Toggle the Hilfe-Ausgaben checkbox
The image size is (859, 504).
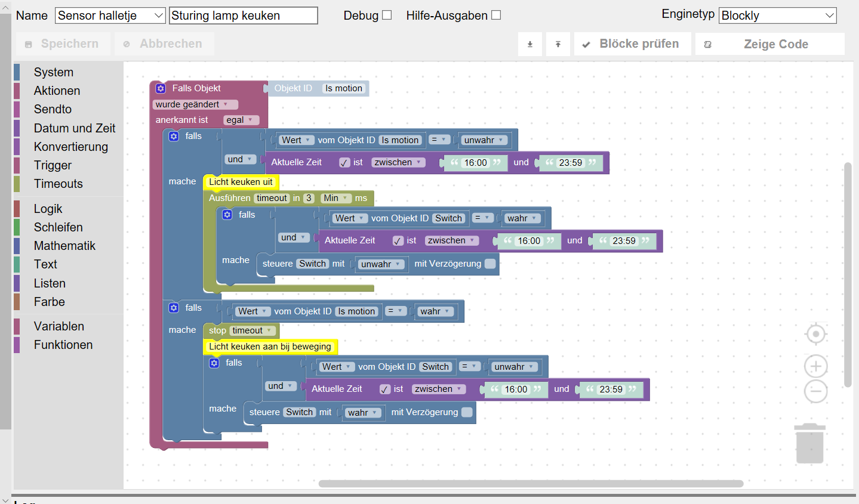click(496, 15)
